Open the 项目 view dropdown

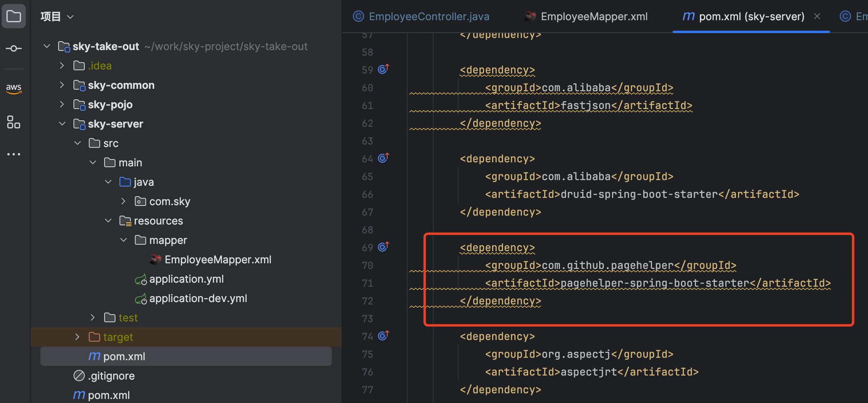click(57, 17)
